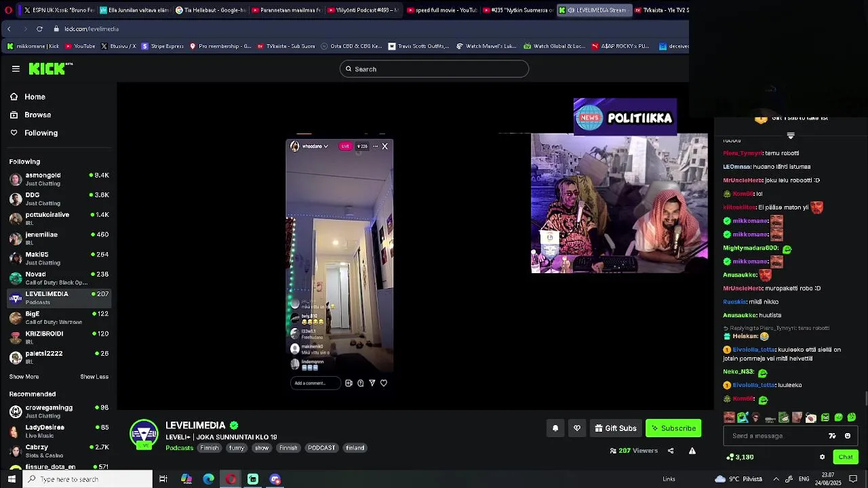Toggle the follow heart for LEVELIMEDIA

pyautogui.click(x=577, y=428)
